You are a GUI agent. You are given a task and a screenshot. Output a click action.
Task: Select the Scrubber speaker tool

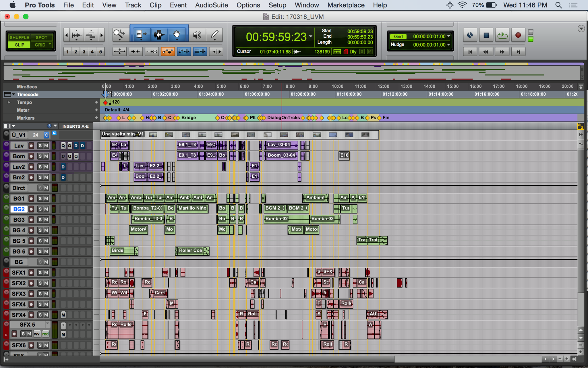[x=197, y=35]
